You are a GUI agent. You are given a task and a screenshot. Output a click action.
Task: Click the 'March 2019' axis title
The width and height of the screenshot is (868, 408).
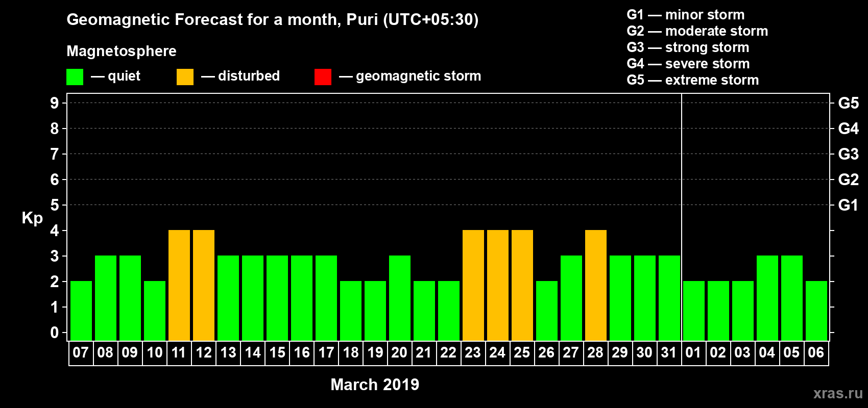375,385
